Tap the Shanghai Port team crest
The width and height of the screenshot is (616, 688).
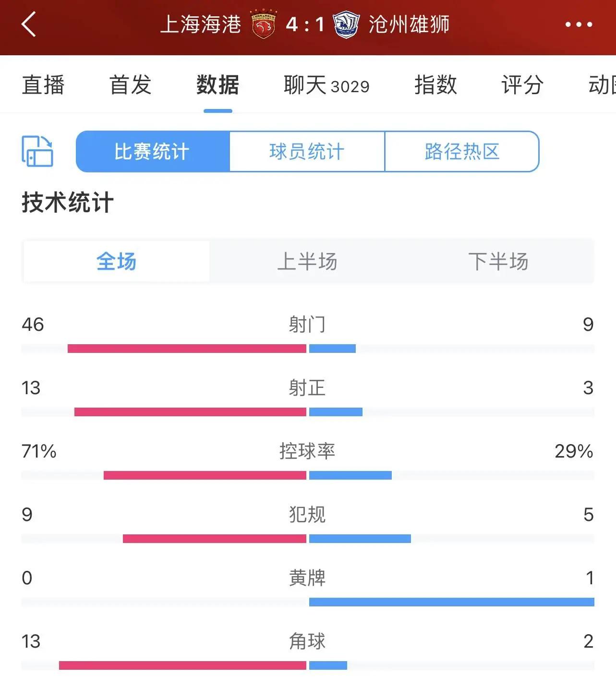click(x=263, y=24)
